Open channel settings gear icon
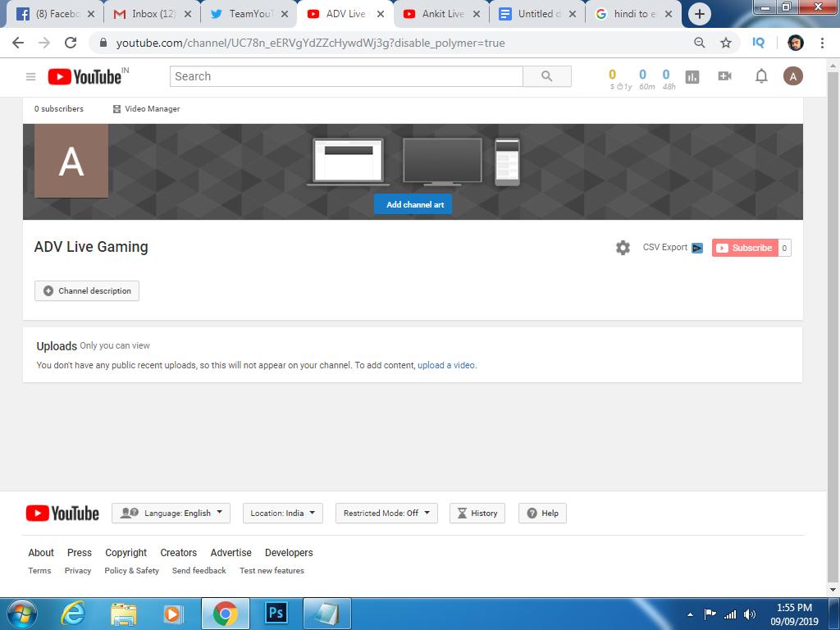Image resolution: width=840 pixels, height=630 pixels. 623,248
